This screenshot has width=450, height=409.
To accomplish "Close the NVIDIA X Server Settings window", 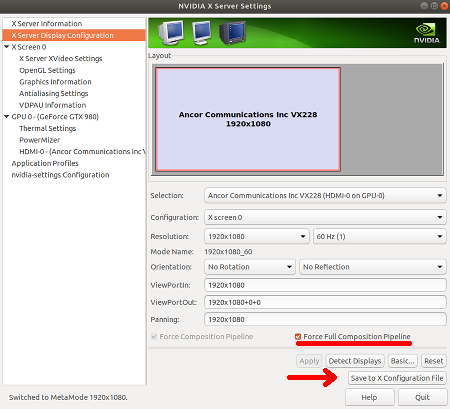I will 444,6.
